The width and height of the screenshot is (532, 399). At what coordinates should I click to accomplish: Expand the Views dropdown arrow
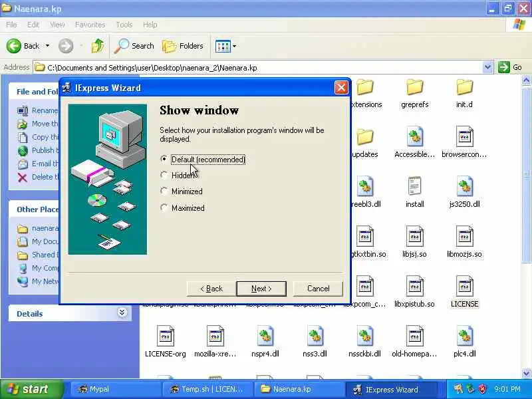(x=235, y=46)
